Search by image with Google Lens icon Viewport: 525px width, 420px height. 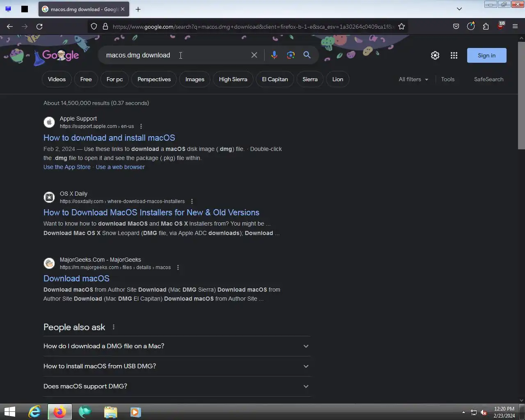(291, 55)
